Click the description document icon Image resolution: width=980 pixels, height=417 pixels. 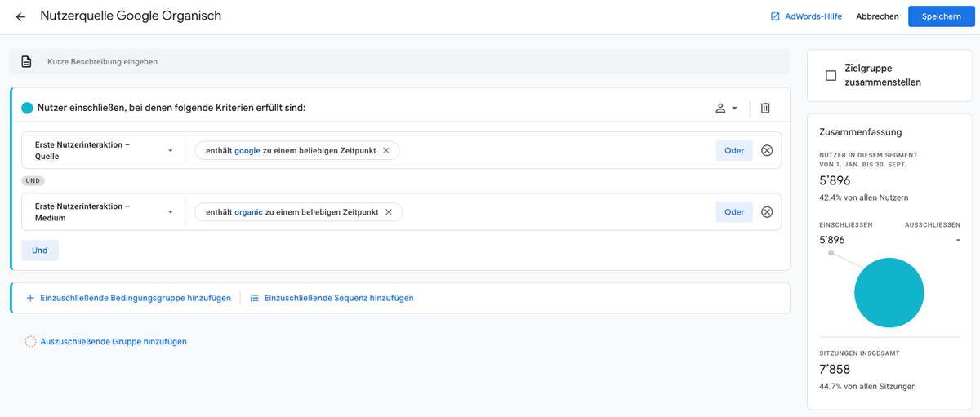pyautogui.click(x=27, y=61)
